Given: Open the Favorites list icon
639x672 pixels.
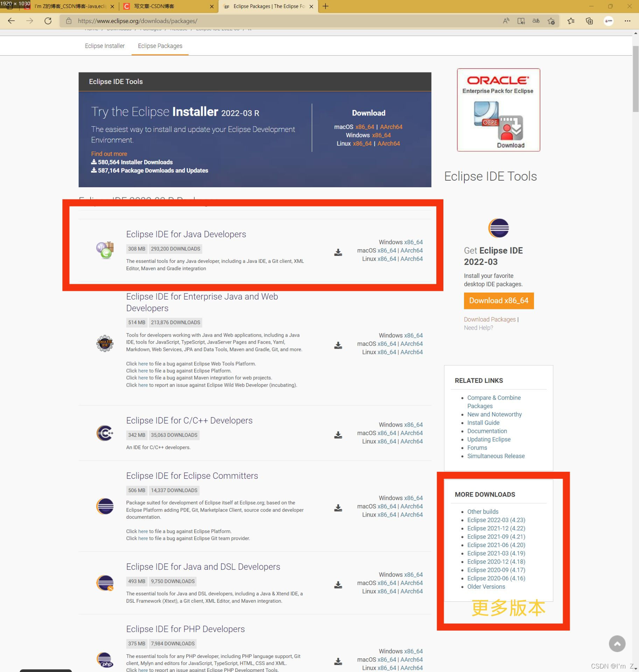Looking at the screenshot, I should [x=571, y=21].
